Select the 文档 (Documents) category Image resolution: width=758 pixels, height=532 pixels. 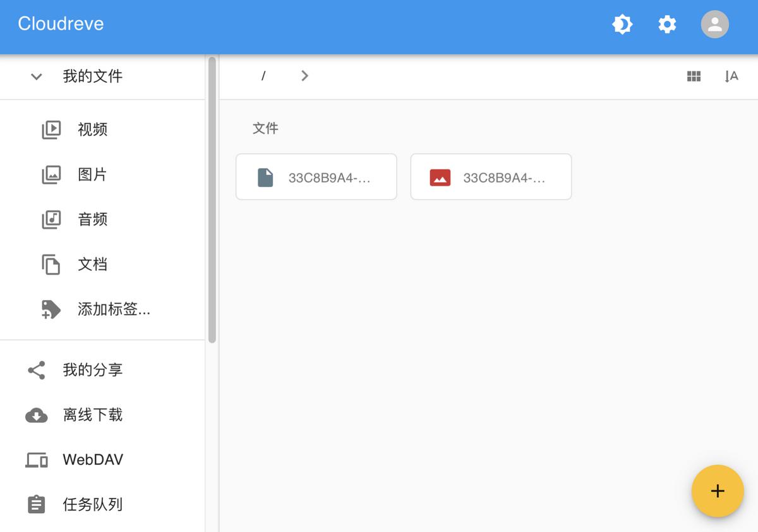[x=92, y=264]
